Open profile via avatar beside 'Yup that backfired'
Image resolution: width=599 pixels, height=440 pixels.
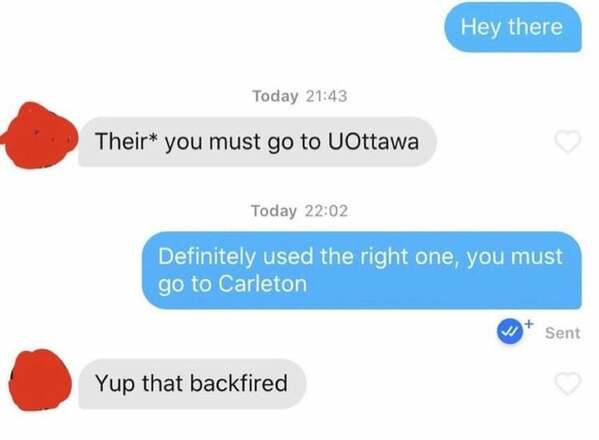40,380
